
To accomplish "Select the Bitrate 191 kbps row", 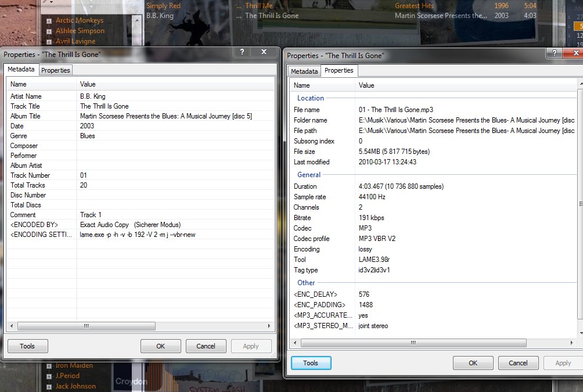I will (434, 218).
